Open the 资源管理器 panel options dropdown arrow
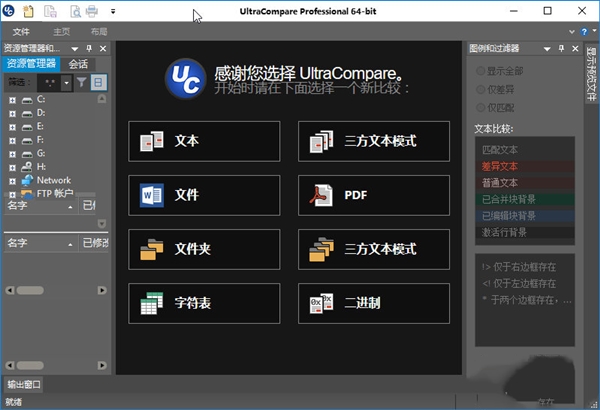This screenshot has width=600, height=410. [75, 49]
